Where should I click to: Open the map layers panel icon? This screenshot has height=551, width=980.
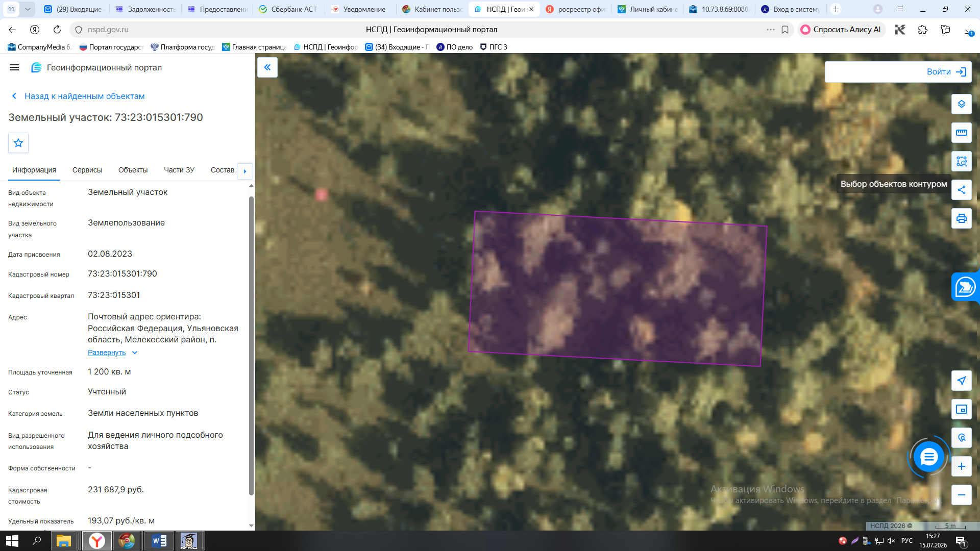click(961, 104)
